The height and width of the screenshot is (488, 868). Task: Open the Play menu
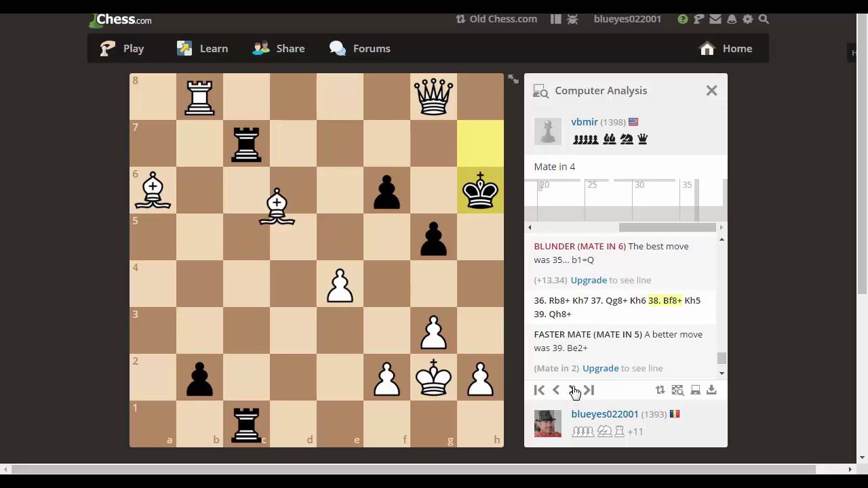pyautogui.click(x=122, y=48)
